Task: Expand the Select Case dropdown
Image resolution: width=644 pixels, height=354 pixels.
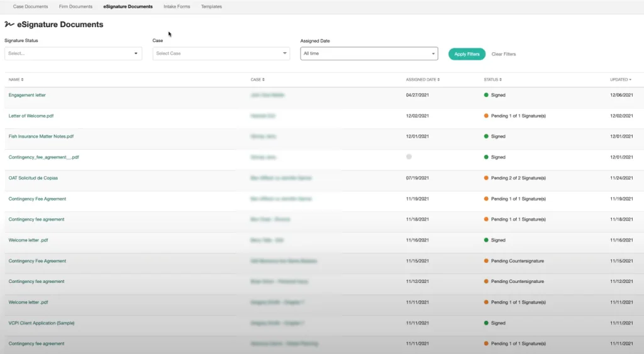Action: coord(221,53)
